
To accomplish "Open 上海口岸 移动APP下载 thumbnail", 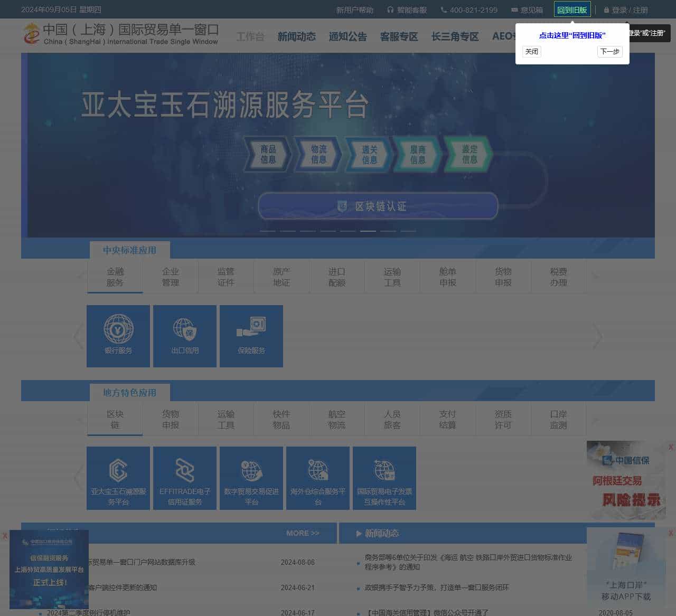I will point(626,566).
